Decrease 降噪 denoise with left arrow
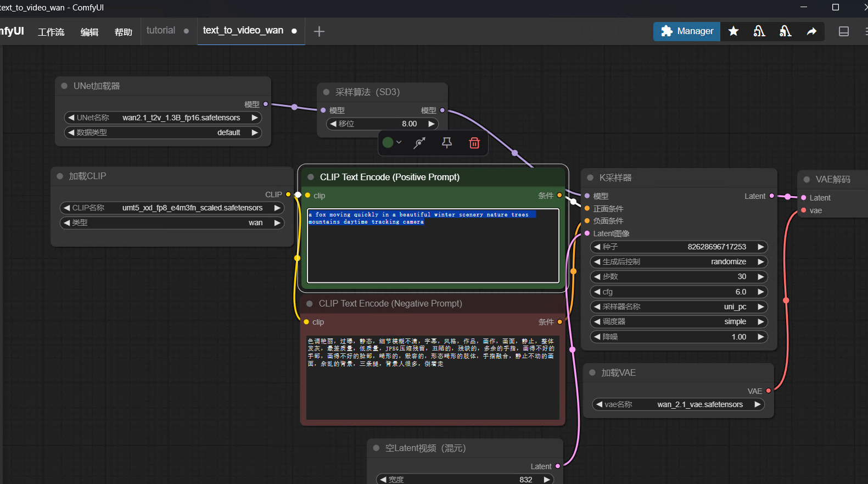Image resolution: width=868 pixels, height=484 pixels. 597,337
